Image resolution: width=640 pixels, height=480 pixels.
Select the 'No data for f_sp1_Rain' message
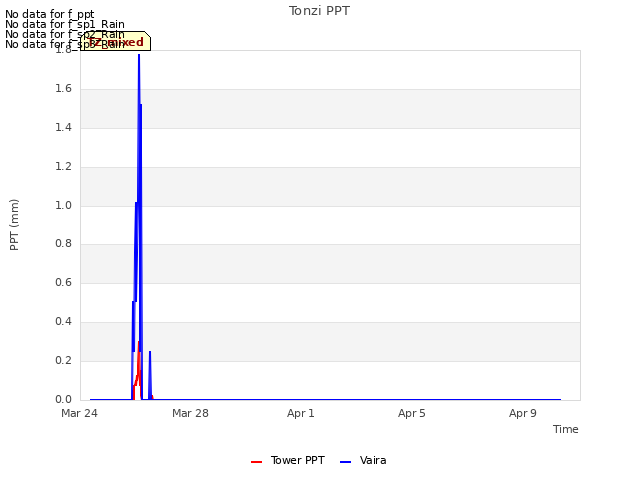65,24
